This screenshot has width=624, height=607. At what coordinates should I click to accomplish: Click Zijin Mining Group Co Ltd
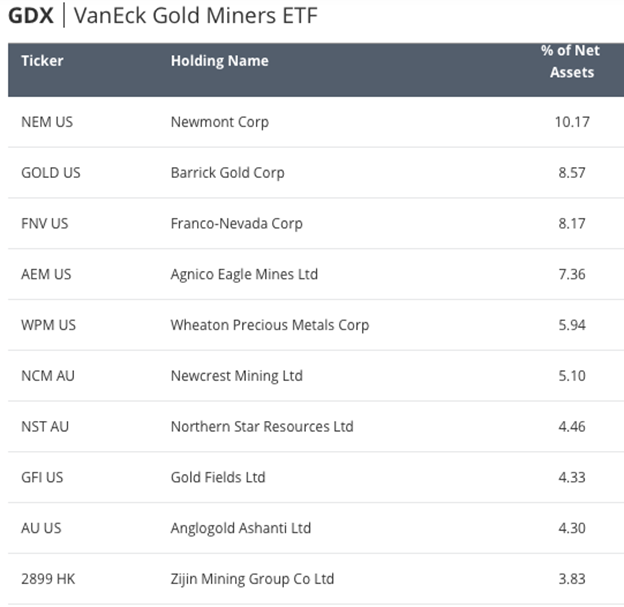pos(252,579)
